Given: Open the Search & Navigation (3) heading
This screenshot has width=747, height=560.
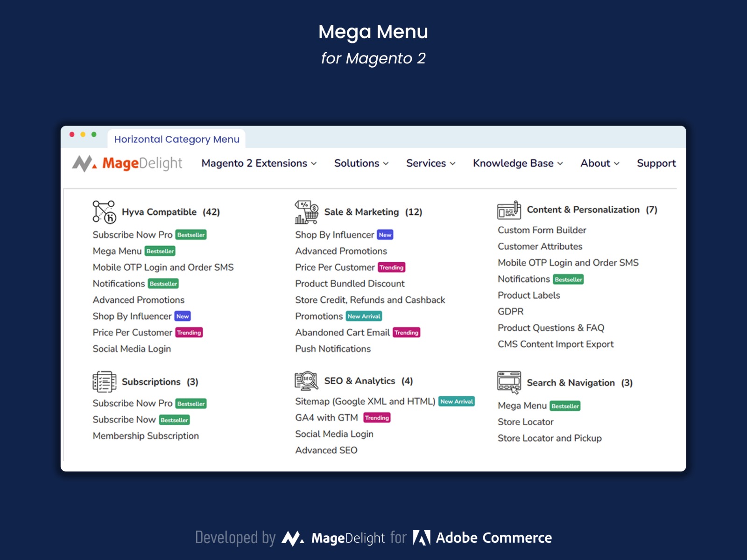Looking at the screenshot, I should (x=580, y=383).
